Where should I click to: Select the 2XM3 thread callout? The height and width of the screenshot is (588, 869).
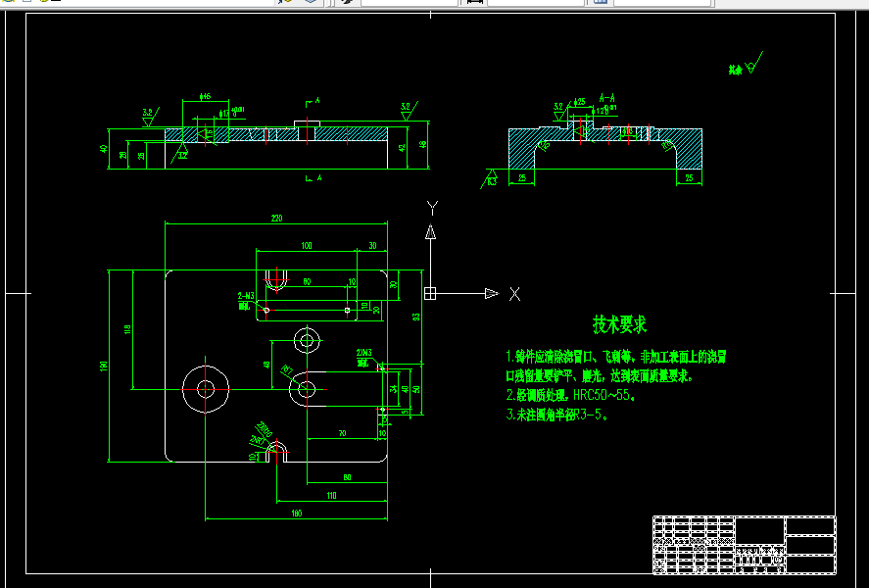(364, 353)
